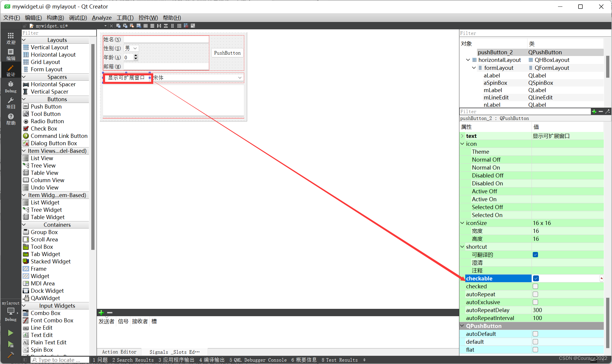Click the green plus add property icon
612x364 pixels.
coord(594,111)
